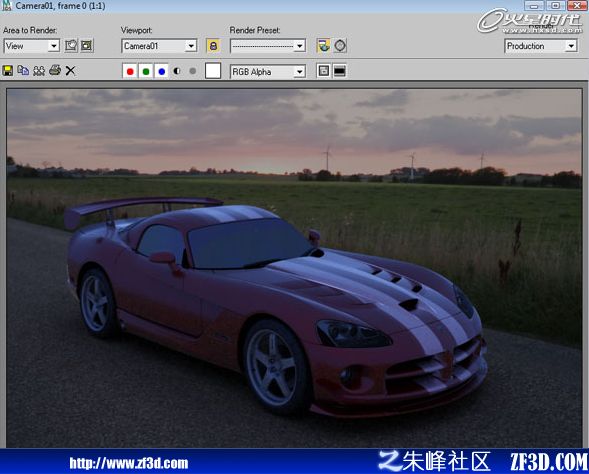Viewport: 589px width, 474px height.
Task: Open the Production render mode dropdown
Action: pyautogui.click(x=541, y=46)
